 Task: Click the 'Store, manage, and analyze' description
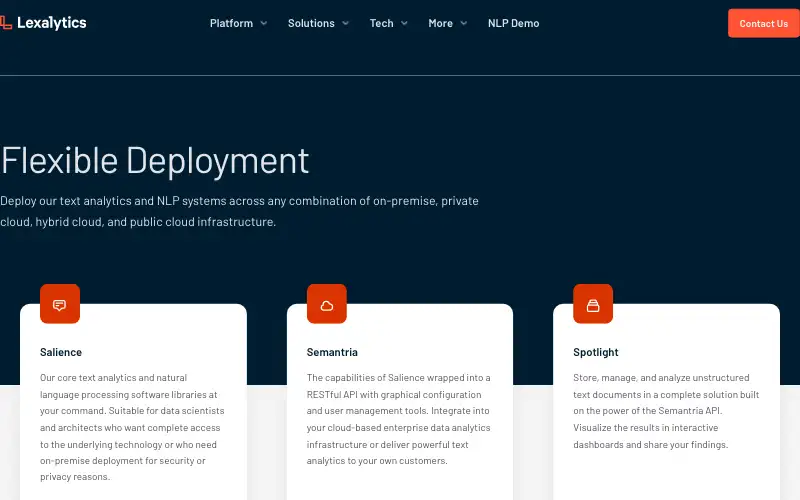coord(666,411)
